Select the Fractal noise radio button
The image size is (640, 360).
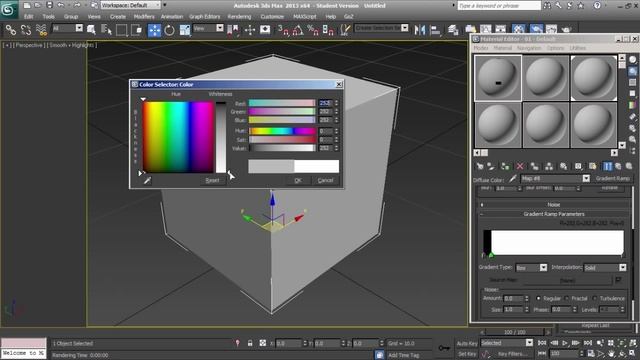click(566, 298)
